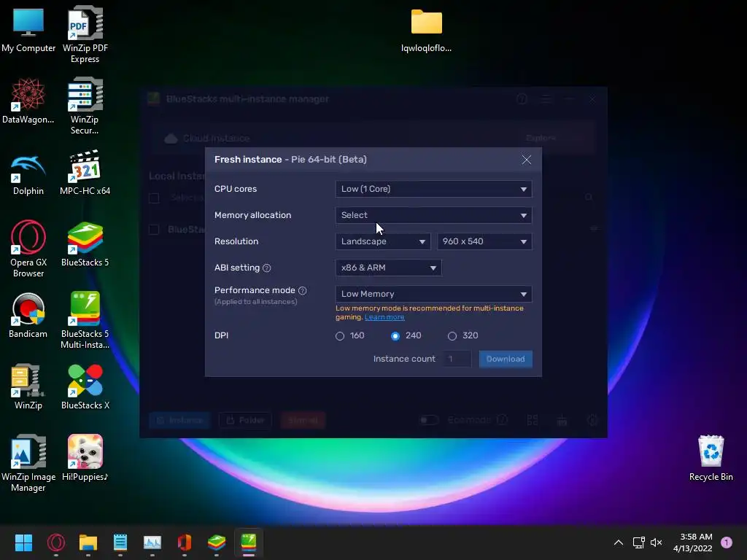The image size is (747, 560).
Task: Click the Download button
Action: tap(506, 359)
